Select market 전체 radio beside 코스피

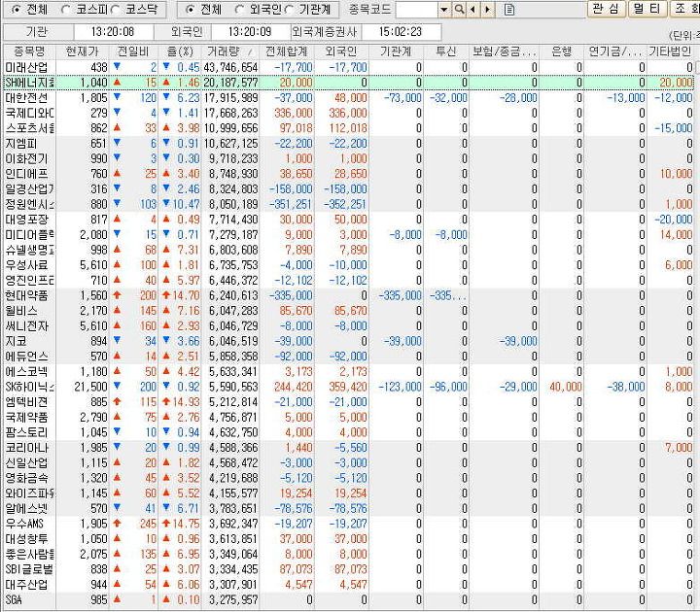coord(16,10)
